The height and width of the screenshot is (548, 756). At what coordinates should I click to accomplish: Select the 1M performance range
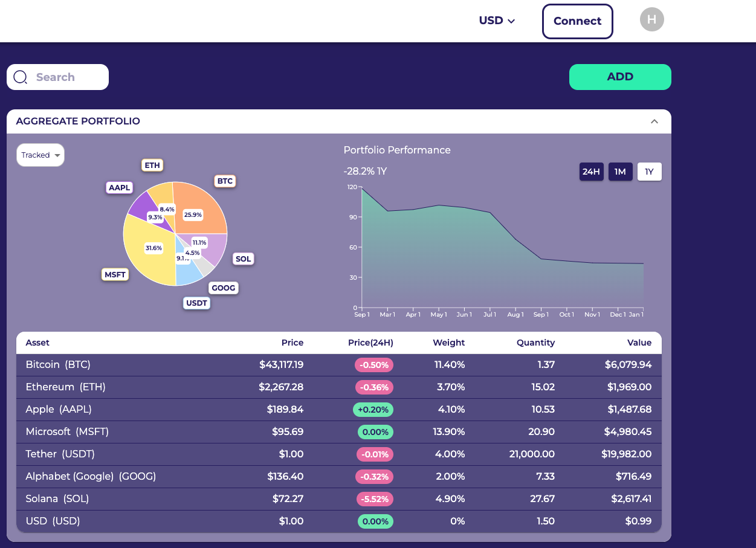[620, 172]
